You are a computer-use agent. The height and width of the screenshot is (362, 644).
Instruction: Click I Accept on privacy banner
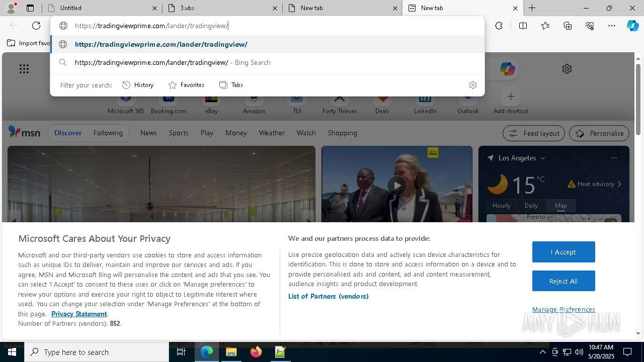coord(563,252)
